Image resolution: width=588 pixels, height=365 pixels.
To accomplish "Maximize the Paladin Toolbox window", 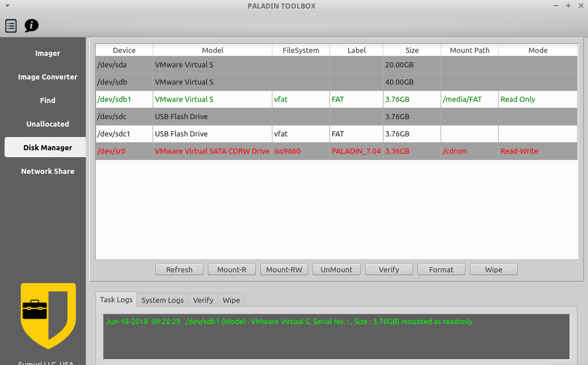I will tap(568, 6).
